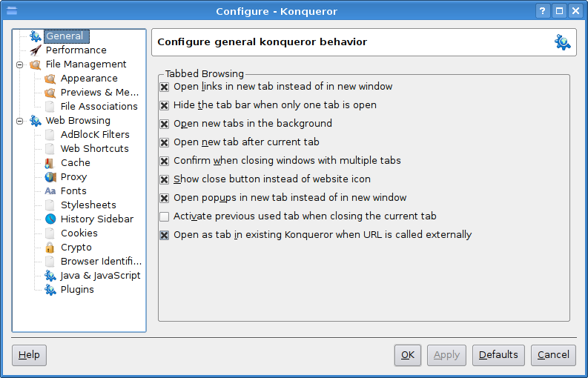
Task: Open the Crypto settings page
Action: coord(76,248)
